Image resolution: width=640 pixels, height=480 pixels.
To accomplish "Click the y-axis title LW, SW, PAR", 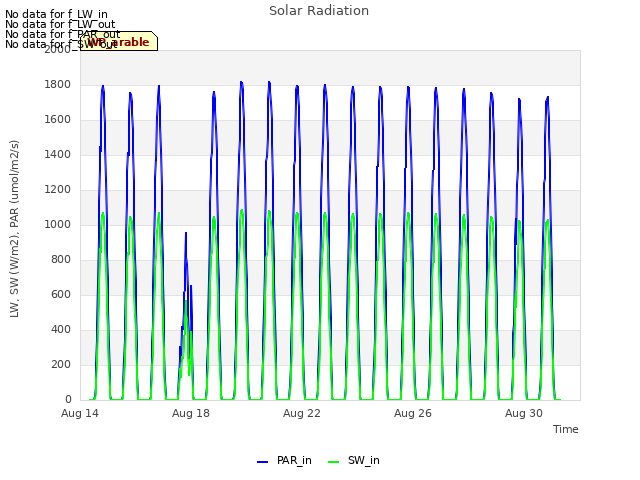I will [14, 229].
